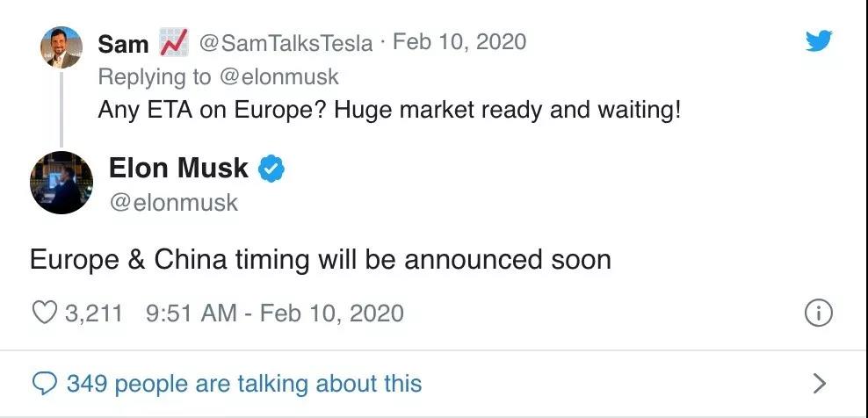
Task: Open Sam's profile picture
Action: pos(61,47)
